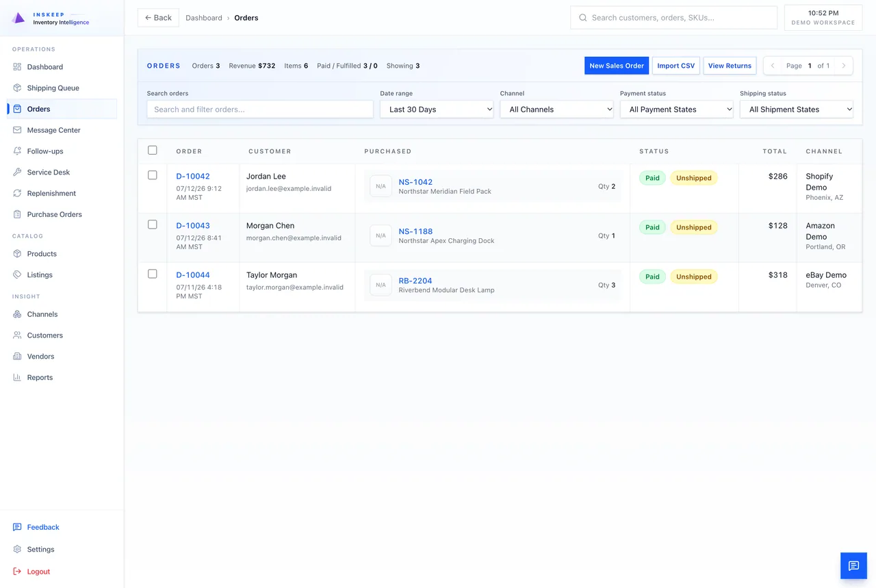Click the Message Center envelope icon
The height and width of the screenshot is (588, 876).
point(17,130)
